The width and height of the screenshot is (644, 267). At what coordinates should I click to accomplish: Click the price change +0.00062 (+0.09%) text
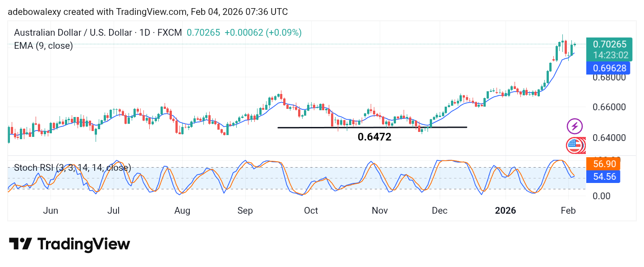(x=263, y=33)
